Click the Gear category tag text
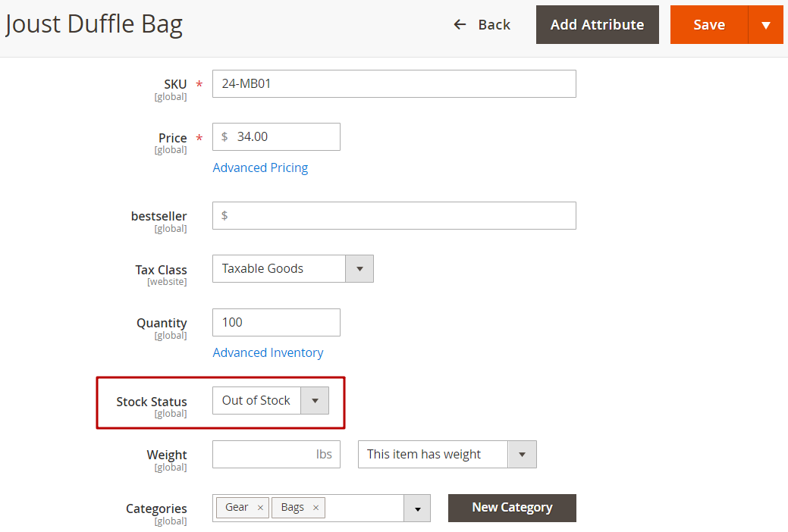Screen dimensions: 788x532 236,508
